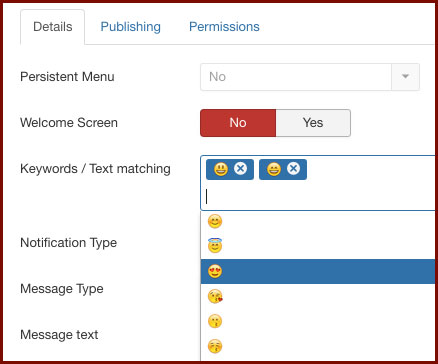Open the Persistent Menu select box showing No
This screenshot has height=364, width=438.
pyautogui.click(x=310, y=77)
